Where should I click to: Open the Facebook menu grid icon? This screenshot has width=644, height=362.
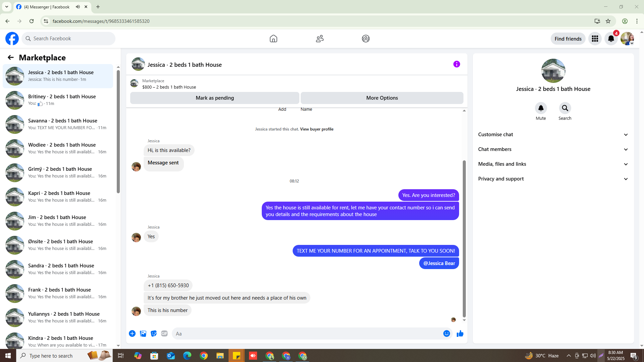(595, 39)
